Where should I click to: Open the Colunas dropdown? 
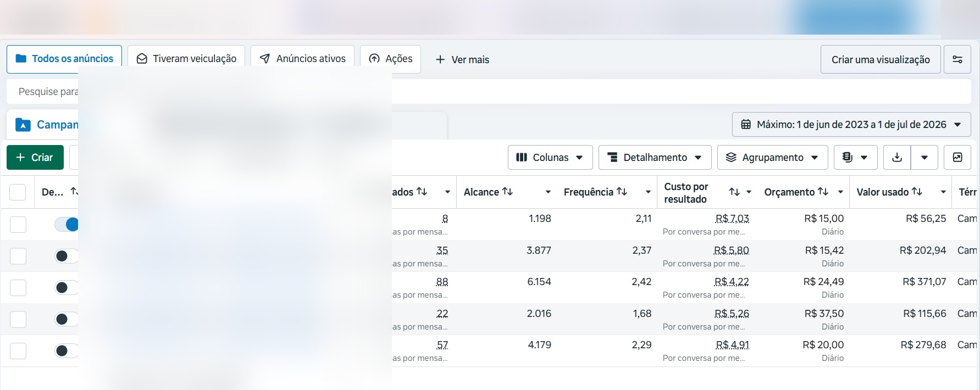[550, 158]
